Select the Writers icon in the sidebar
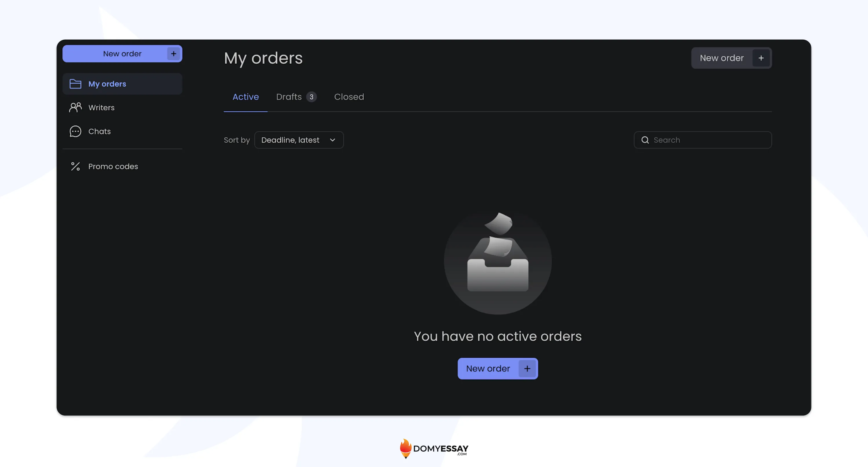Screen dimensions: 868x467 (76, 107)
